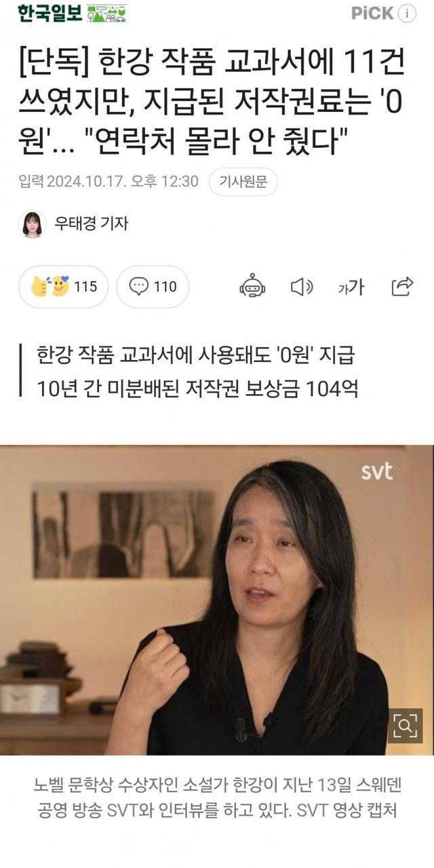Image resolution: width=434 pixels, height=868 pixels.
Task: Tap the share arrow icon
Action: (x=403, y=287)
